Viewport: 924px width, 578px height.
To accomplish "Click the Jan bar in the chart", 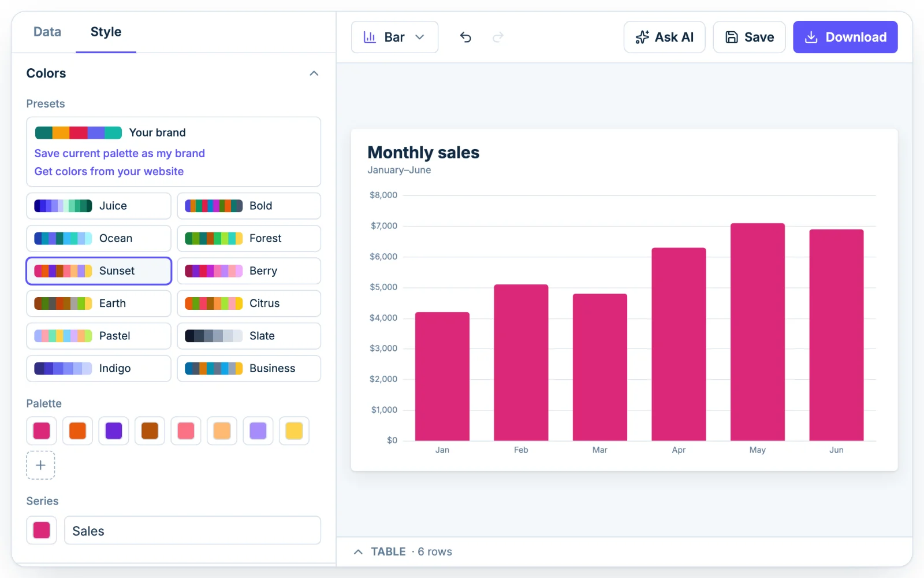I will (x=442, y=376).
